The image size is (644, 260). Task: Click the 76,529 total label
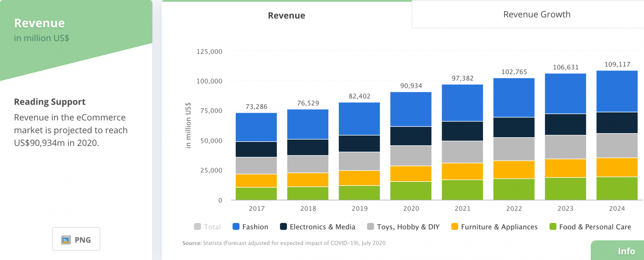[308, 103]
